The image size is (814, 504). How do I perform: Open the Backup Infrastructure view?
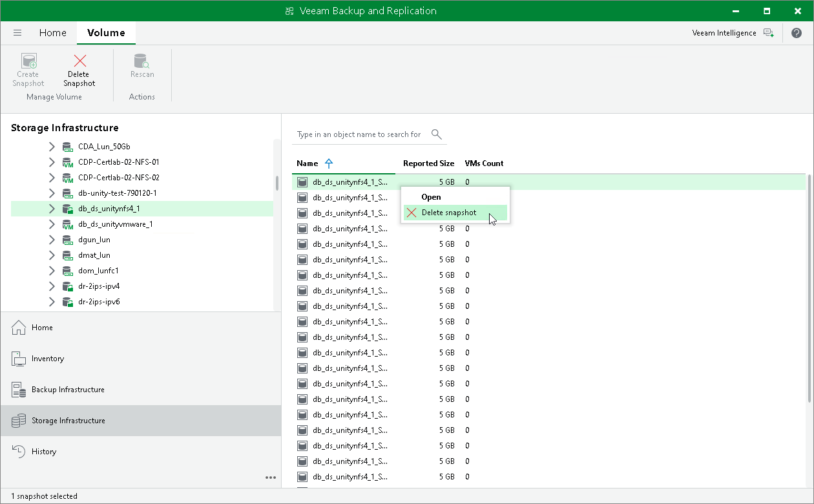pyautogui.click(x=141, y=390)
